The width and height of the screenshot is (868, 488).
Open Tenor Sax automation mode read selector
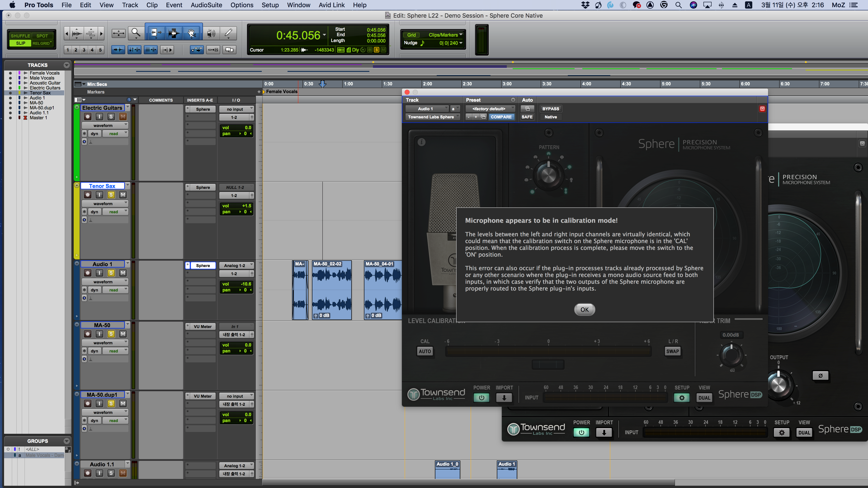pos(116,212)
